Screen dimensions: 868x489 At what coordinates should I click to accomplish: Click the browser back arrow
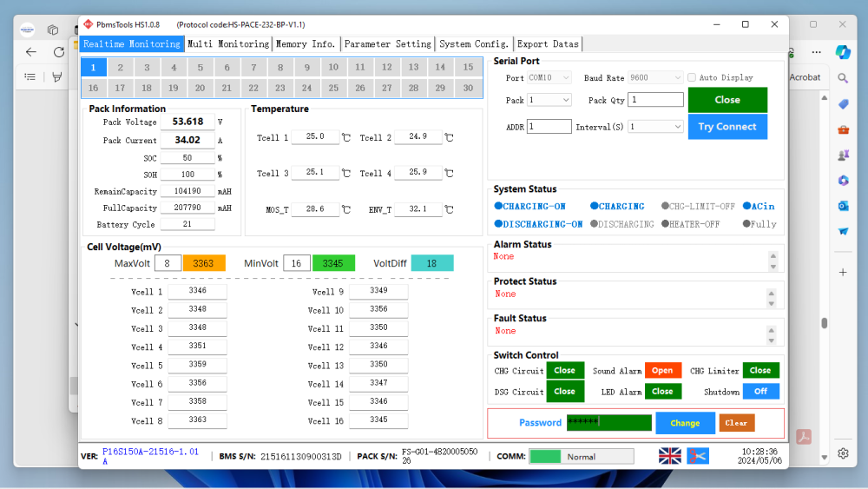coord(31,52)
